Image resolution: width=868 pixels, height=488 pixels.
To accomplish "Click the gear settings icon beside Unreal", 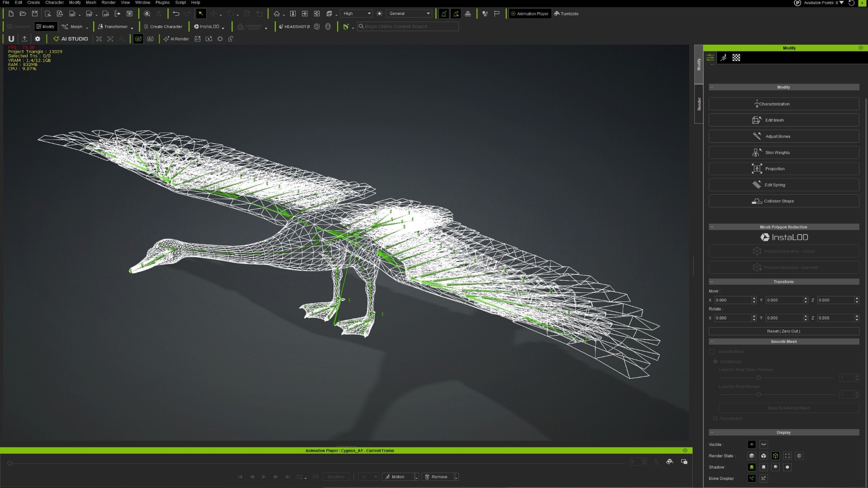I will pyautogui.click(x=38, y=39).
